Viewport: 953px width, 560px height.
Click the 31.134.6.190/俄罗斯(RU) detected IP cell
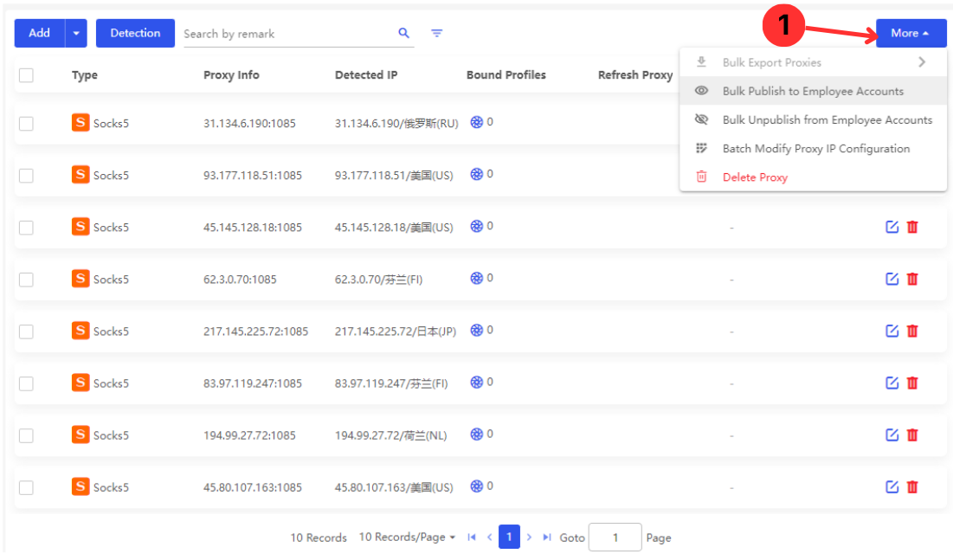coord(396,124)
